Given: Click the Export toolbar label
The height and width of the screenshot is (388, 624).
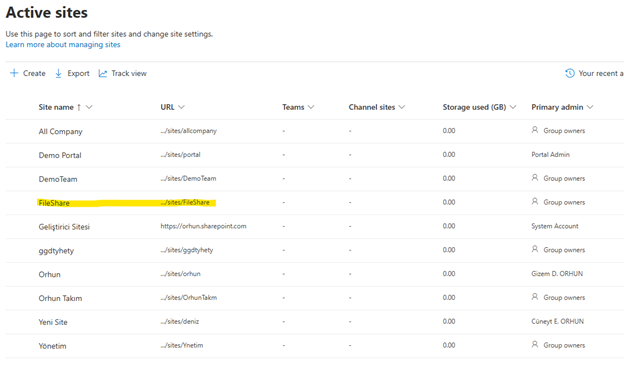Looking at the screenshot, I should coord(78,73).
